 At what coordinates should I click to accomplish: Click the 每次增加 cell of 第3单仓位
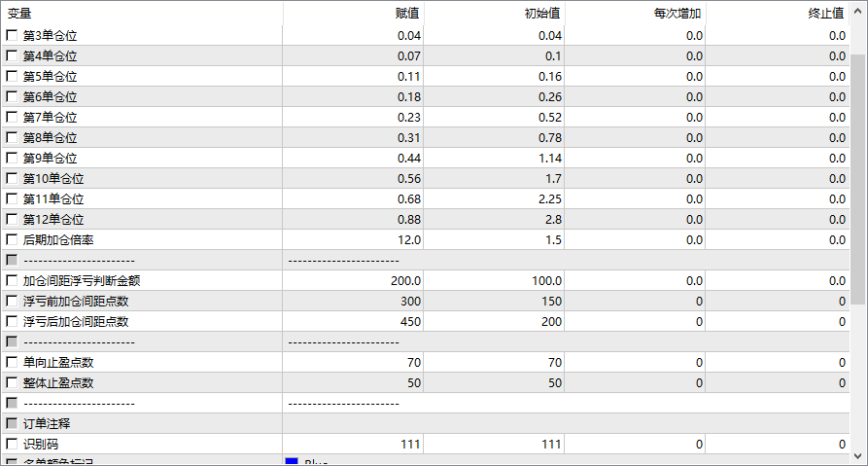click(x=635, y=35)
